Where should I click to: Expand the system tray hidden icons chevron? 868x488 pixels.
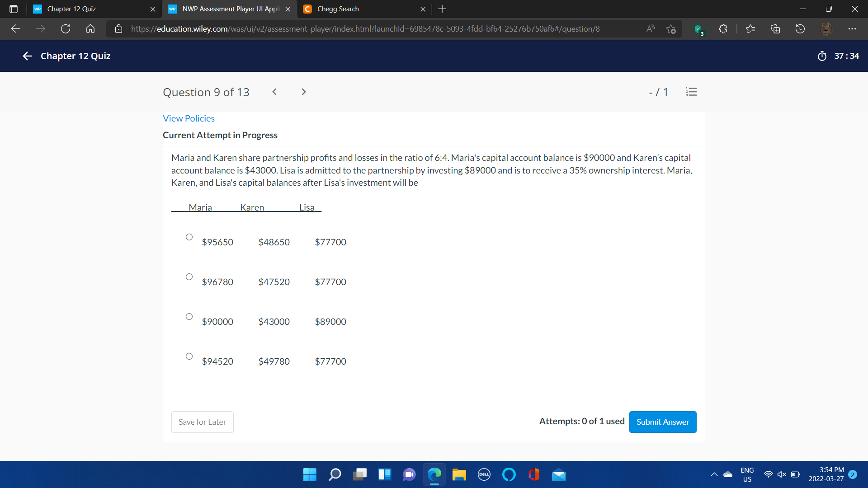point(714,474)
